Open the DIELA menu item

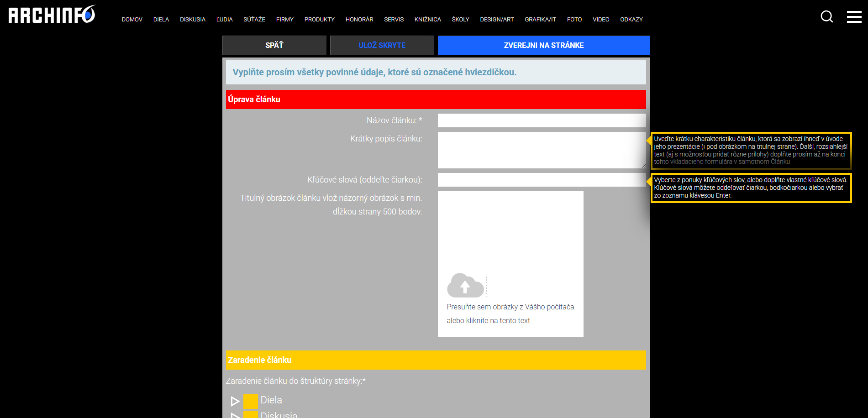coord(161,20)
